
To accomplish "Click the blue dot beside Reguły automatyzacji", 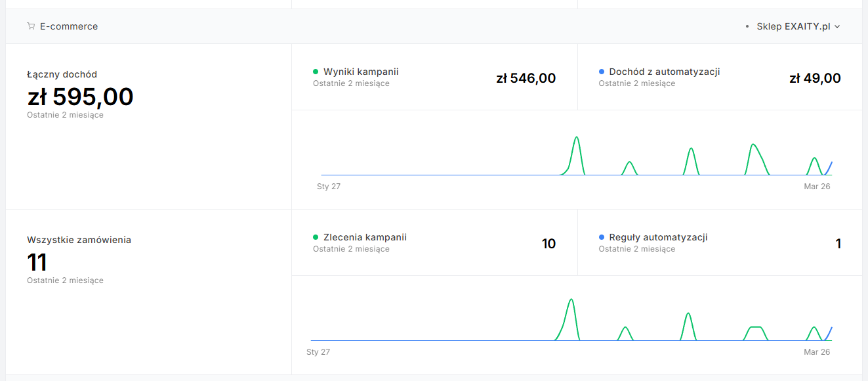I will 602,237.
